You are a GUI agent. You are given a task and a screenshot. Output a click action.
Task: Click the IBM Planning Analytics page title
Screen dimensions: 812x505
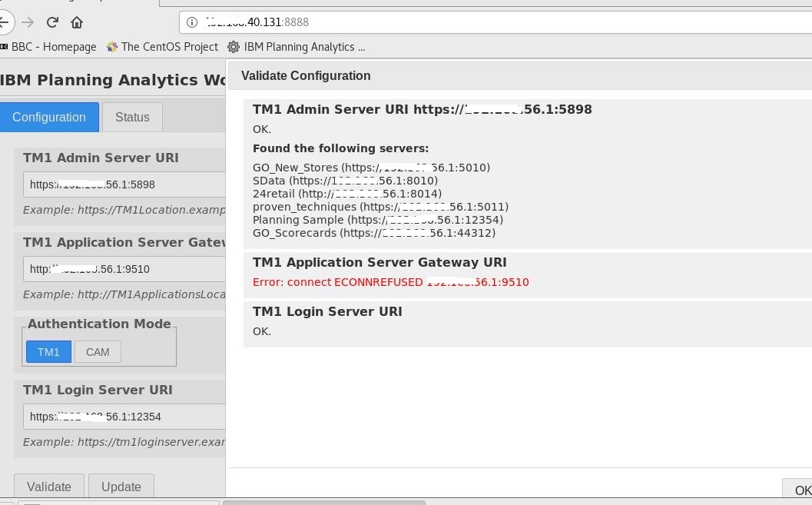[113, 80]
